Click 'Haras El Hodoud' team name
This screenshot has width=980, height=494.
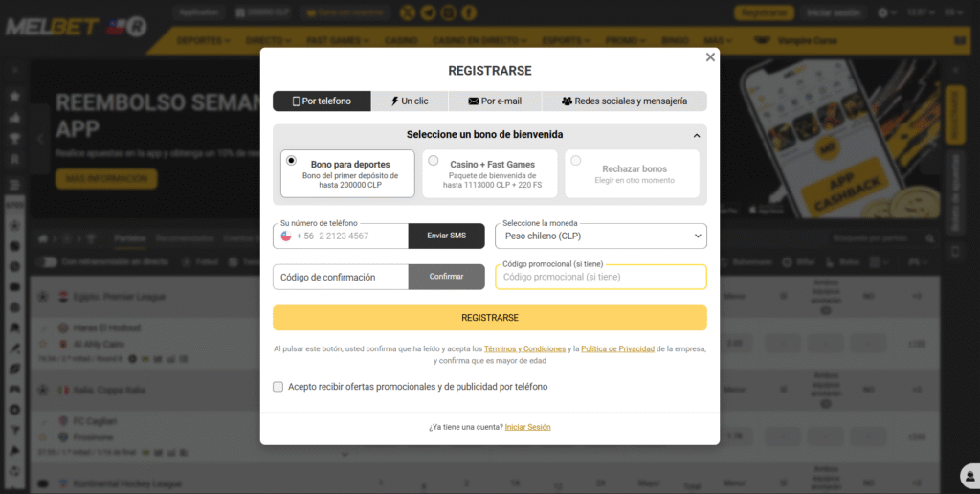107,327
